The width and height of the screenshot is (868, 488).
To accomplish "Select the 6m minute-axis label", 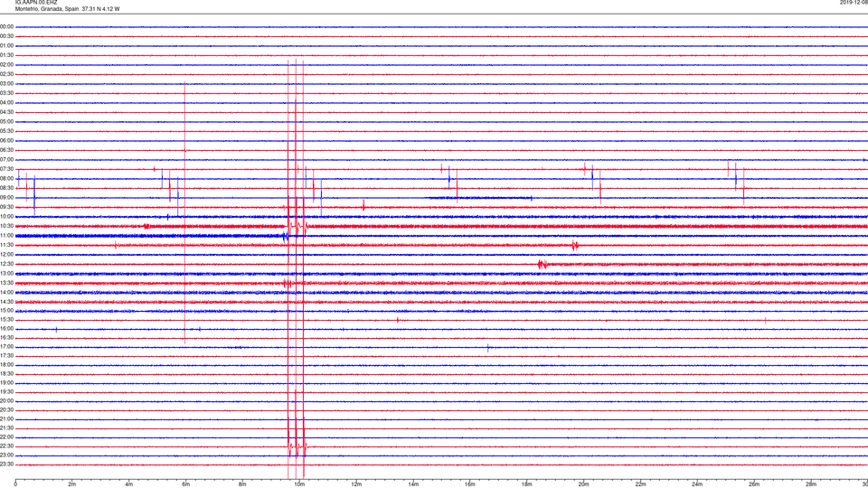I will coord(186,484).
